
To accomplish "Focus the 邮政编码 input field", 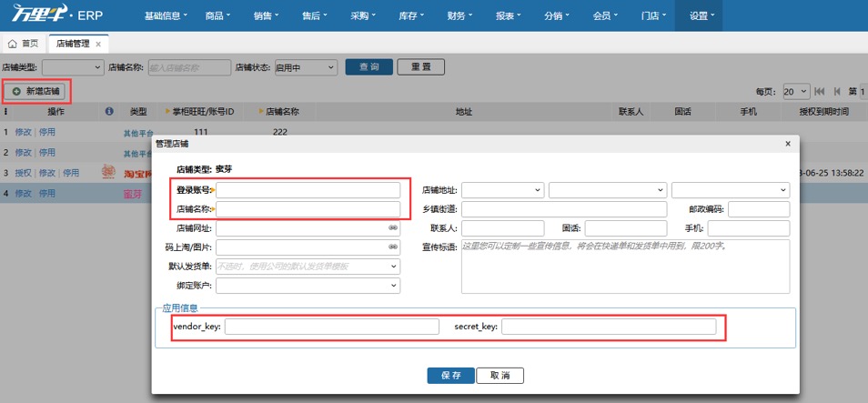I will pos(759,209).
